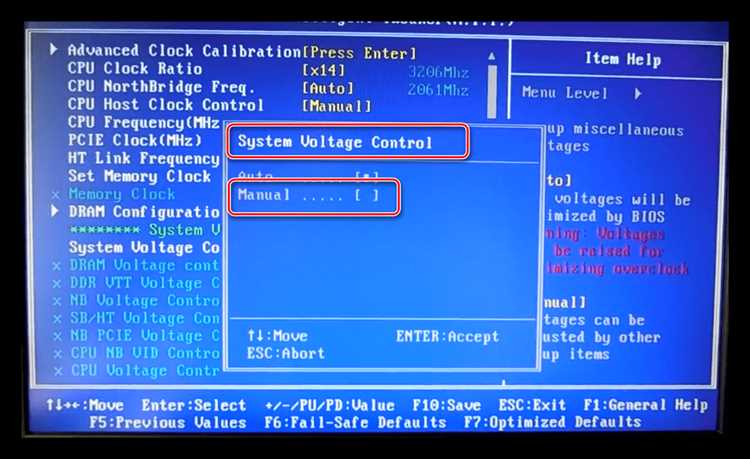This screenshot has width=750, height=459.
Task: Click the vertical scrollbar thumb
Action: [492, 91]
